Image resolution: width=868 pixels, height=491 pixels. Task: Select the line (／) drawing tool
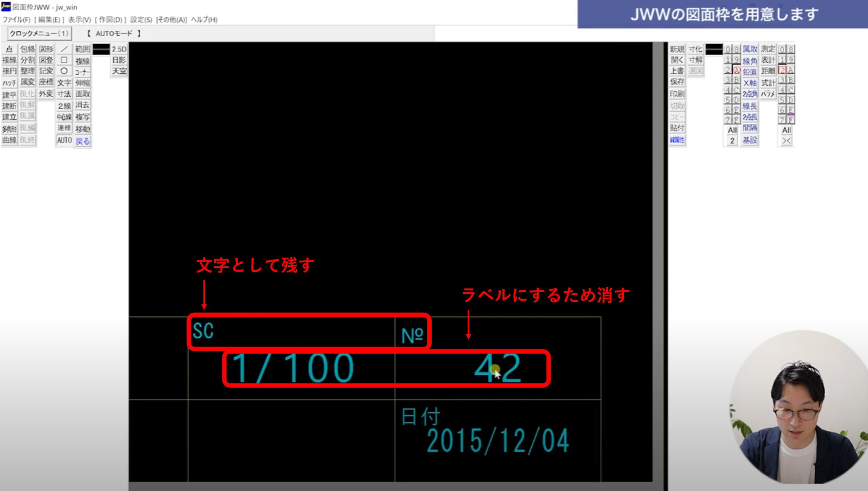64,49
